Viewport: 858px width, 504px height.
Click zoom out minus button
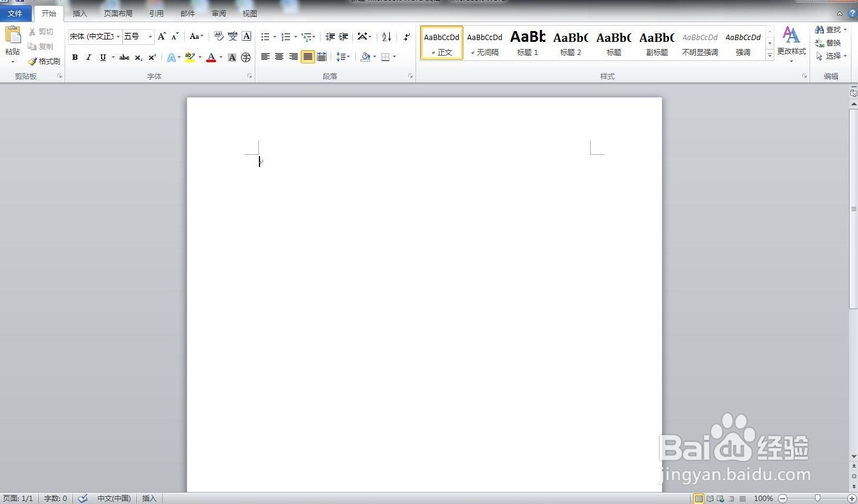coord(783,498)
